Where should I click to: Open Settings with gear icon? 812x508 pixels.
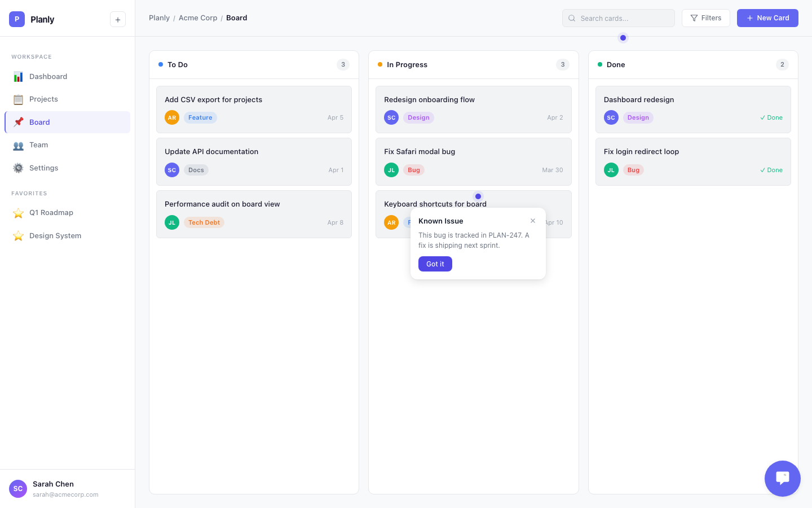pyautogui.click(x=43, y=168)
